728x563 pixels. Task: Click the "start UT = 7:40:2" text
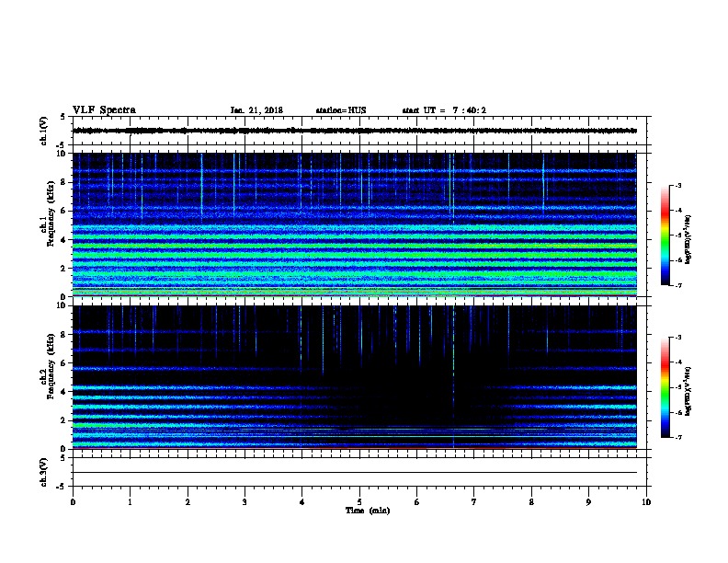444,110
